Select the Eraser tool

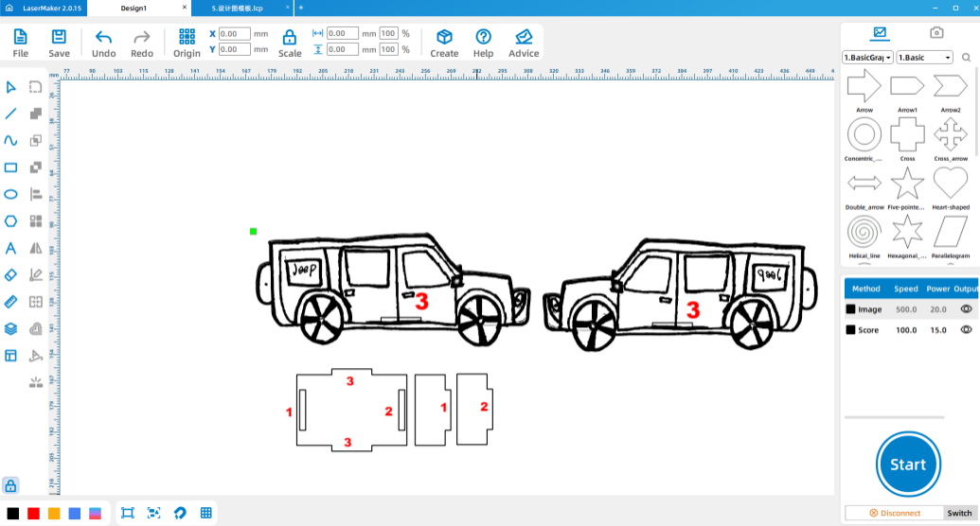pyautogui.click(x=10, y=275)
